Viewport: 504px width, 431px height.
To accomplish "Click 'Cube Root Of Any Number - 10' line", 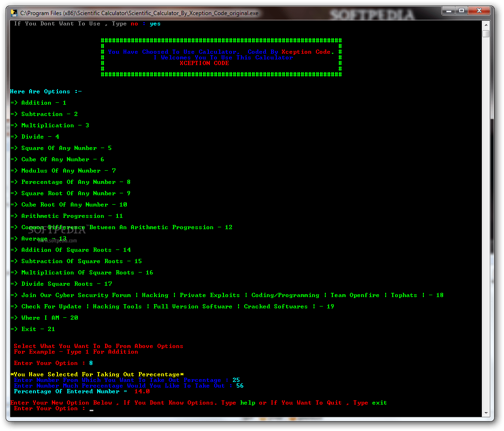I will (69, 205).
